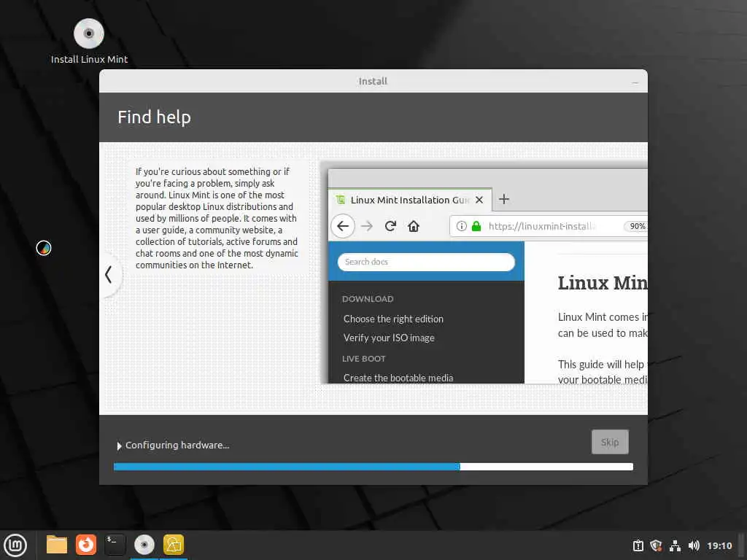747x560 pixels.
Task: Open the yellow app icon in the taskbar
Action: [174, 545]
